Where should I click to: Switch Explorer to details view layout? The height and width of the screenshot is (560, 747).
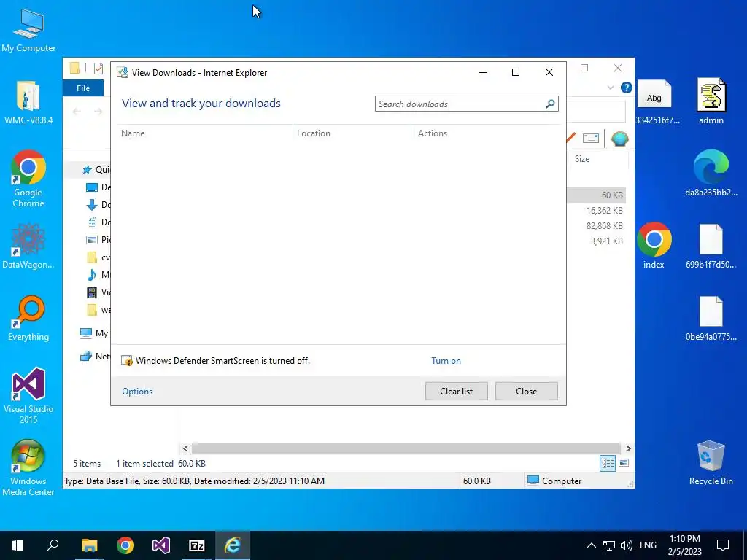608,463
